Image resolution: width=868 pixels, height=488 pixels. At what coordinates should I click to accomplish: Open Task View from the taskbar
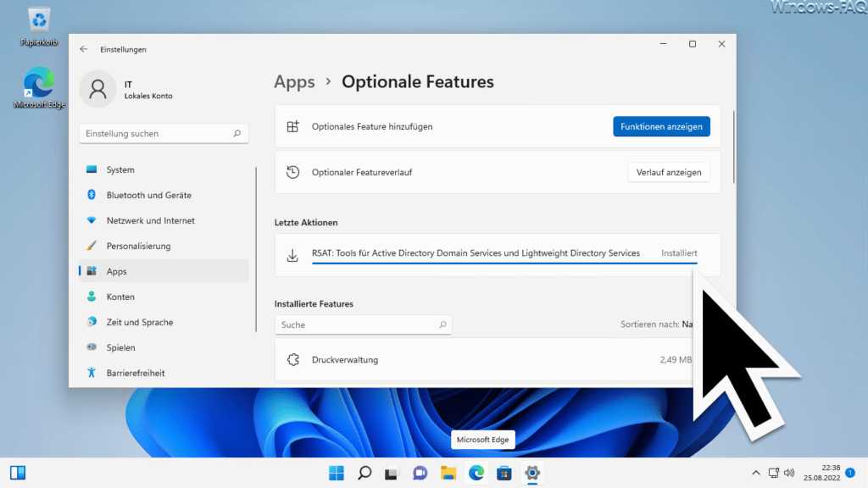(x=392, y=473)
